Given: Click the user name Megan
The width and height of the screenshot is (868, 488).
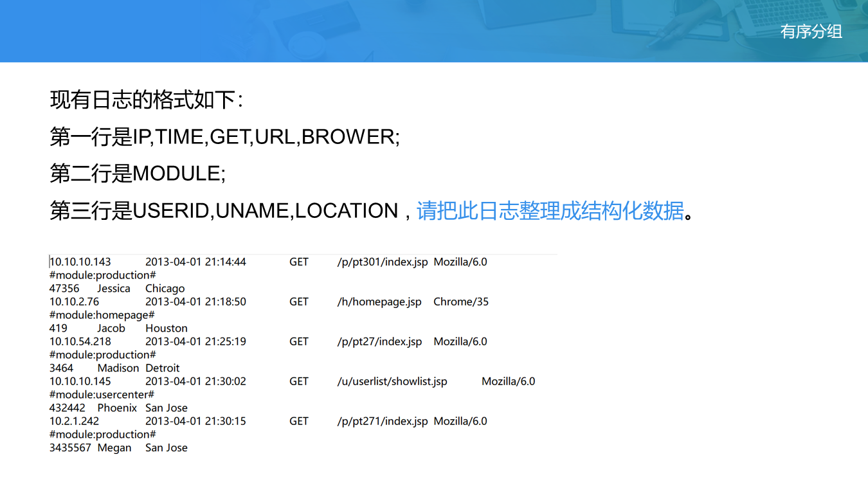Looking at the screenshot, I should [114, 448].
